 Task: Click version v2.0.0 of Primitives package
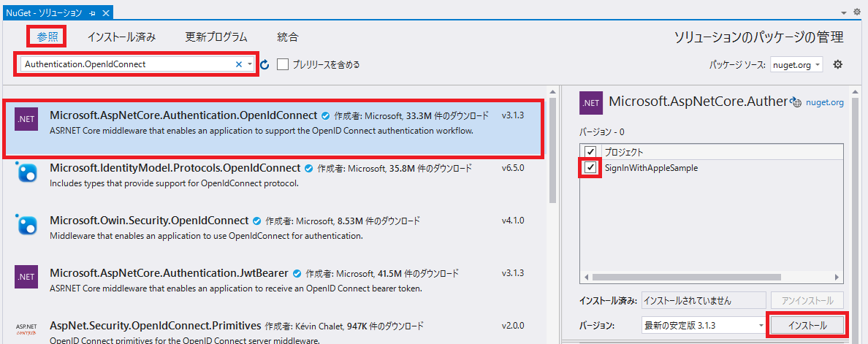point(513,325)
